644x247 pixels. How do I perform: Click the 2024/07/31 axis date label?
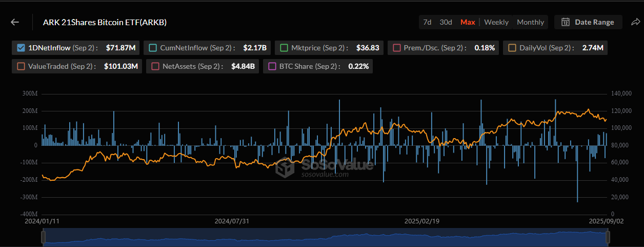[232, 221]
